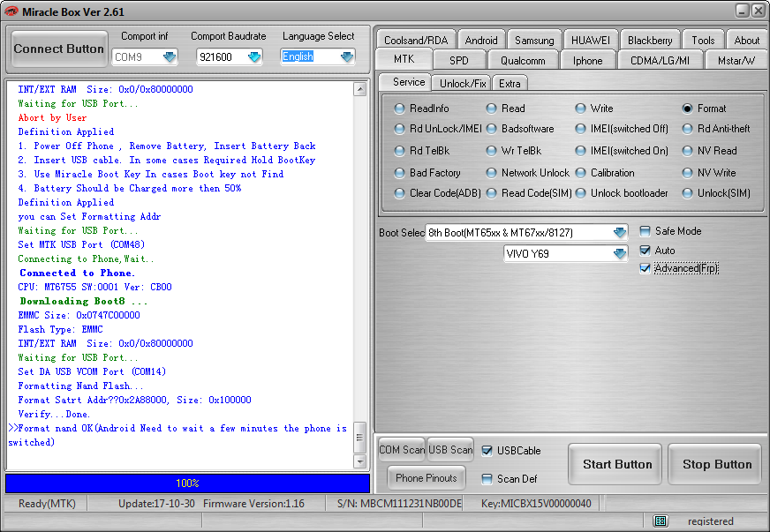Click the log scrollbar down arrow
The height and width of the screenshot is (532, 770).
tap(359, 461)
